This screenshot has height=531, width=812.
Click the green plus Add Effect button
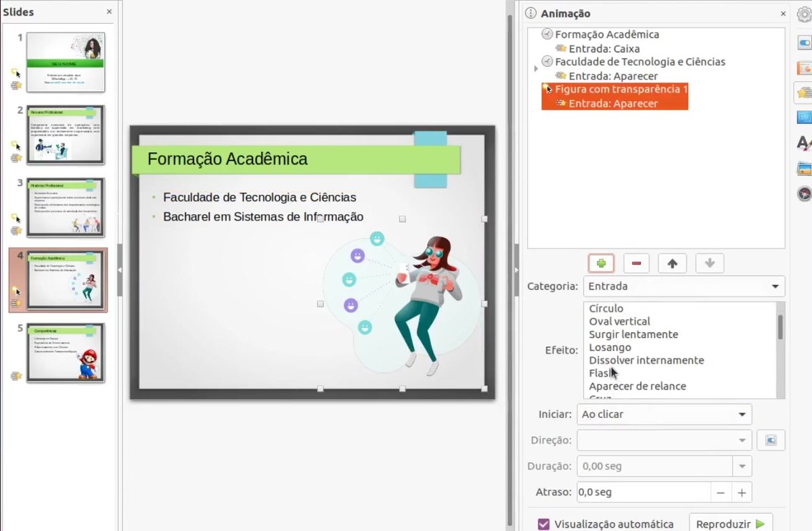coord(601,263)
